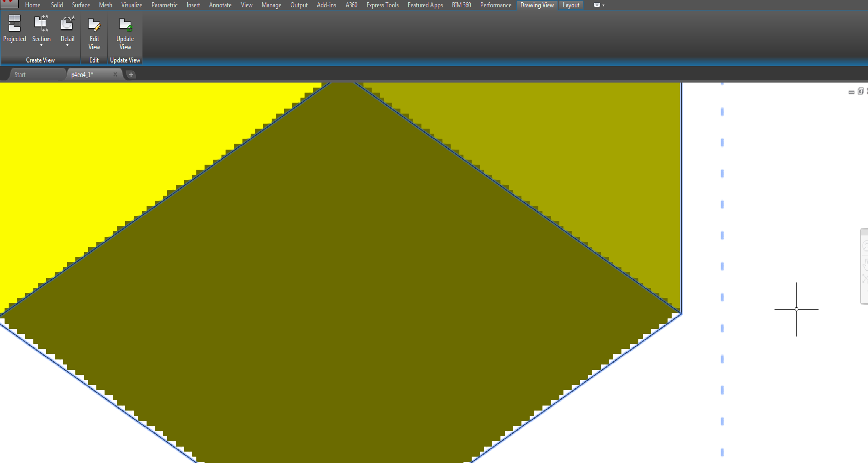Create a Section view
Screen dimensions: 868x463
41,26
